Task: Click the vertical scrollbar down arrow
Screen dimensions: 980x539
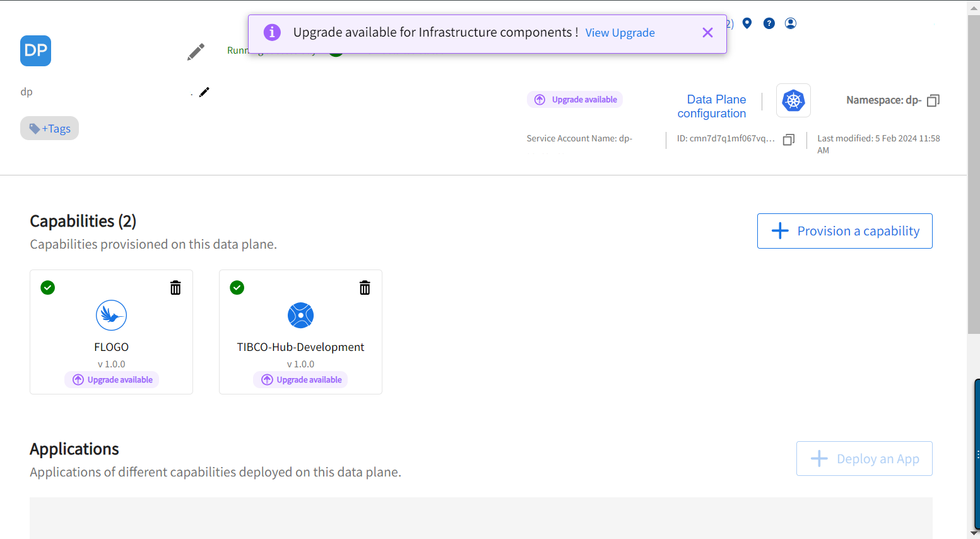Action: coord(974,533)
